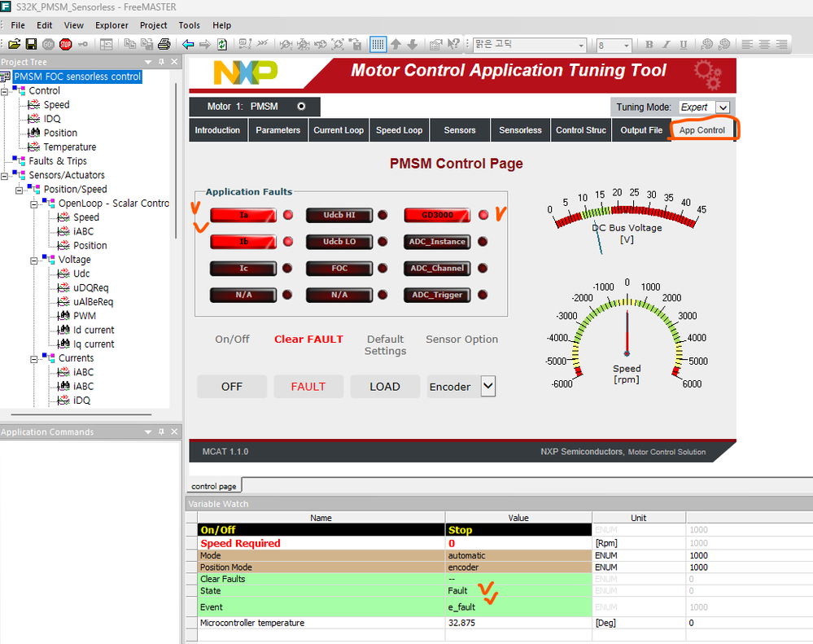Switch to the Sensorless tab
Viewport: 813px width, 644px height.
(520, 130)
